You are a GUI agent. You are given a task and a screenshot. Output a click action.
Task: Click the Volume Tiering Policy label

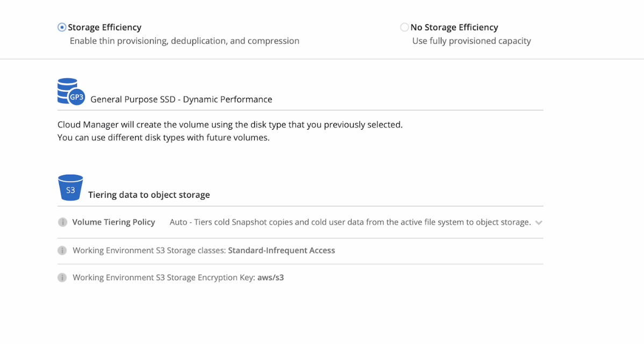(113, 222)
